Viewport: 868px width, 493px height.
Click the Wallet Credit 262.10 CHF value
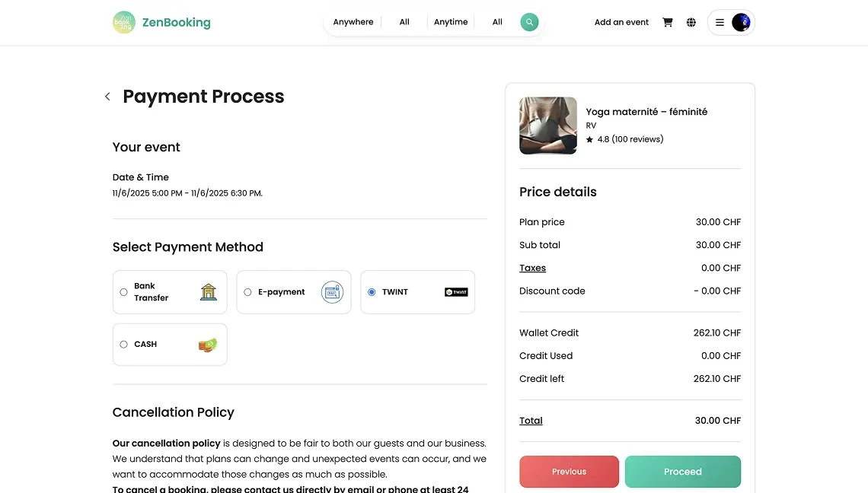click(717, 332)
